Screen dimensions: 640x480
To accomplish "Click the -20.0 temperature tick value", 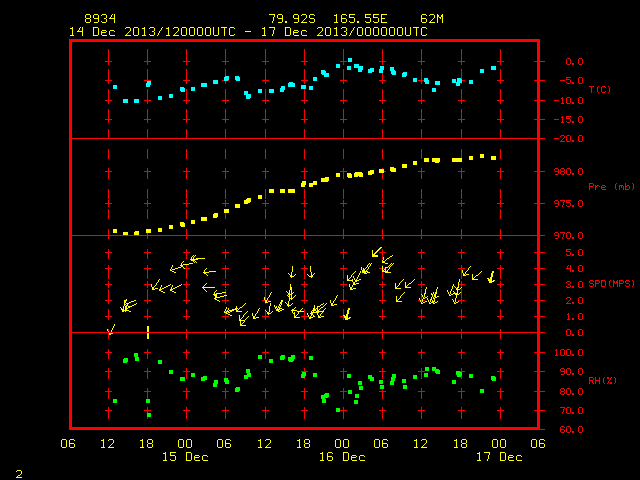I will [569, 139].
